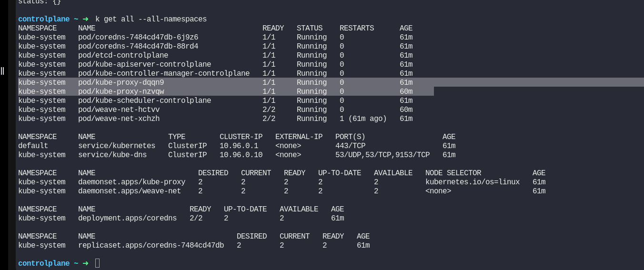Click the 'default' namespace of service/kubernetes
644x270 pixels.
(x=33, y=146)
